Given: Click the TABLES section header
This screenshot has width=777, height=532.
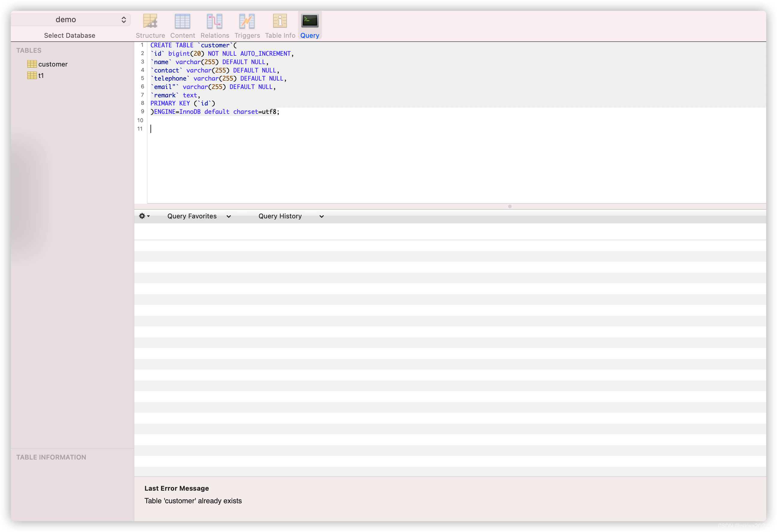Looking at the screenshot, I should tap(29, 50).
